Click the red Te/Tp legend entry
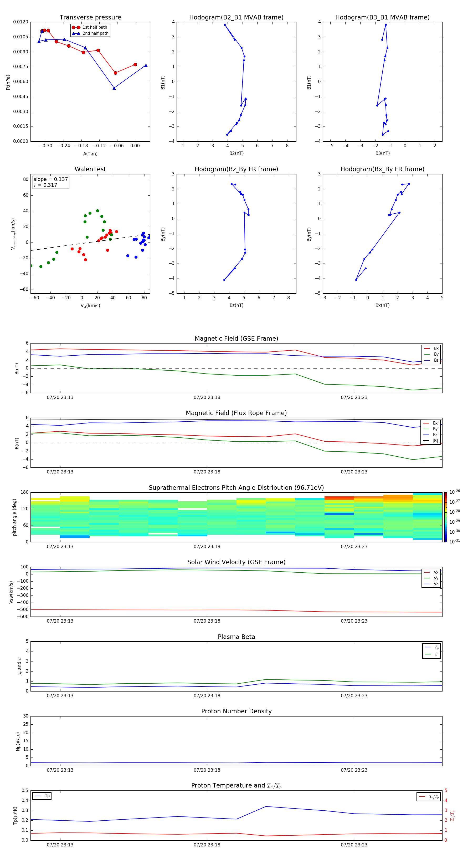The image size is (473, 868). coord(429,796)
